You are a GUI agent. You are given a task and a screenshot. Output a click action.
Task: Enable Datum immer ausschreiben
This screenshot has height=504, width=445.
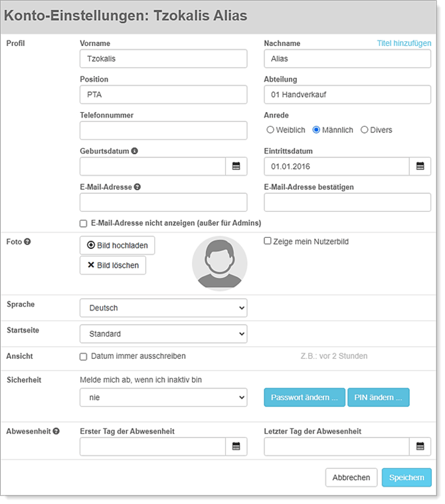coord(83,357)
